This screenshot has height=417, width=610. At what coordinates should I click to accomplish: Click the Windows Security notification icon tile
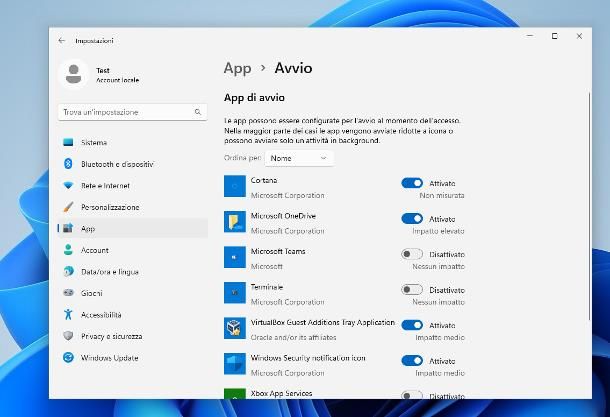coord(235,364)
